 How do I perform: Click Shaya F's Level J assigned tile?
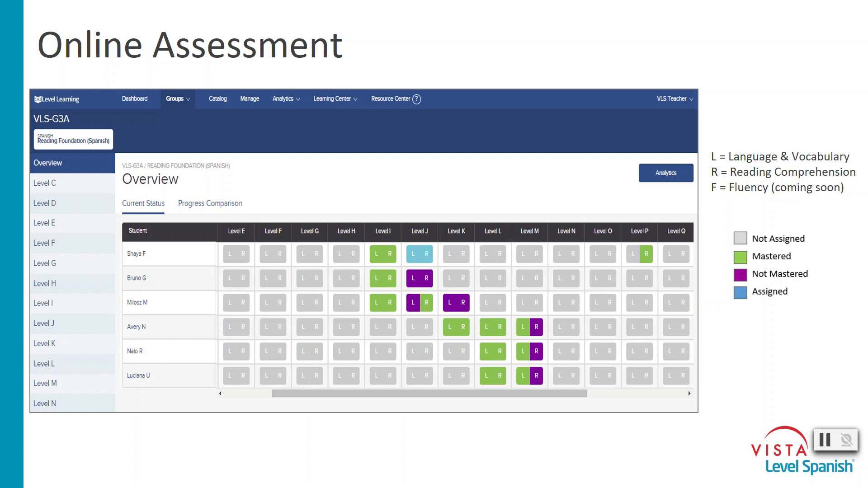point(420,254)
